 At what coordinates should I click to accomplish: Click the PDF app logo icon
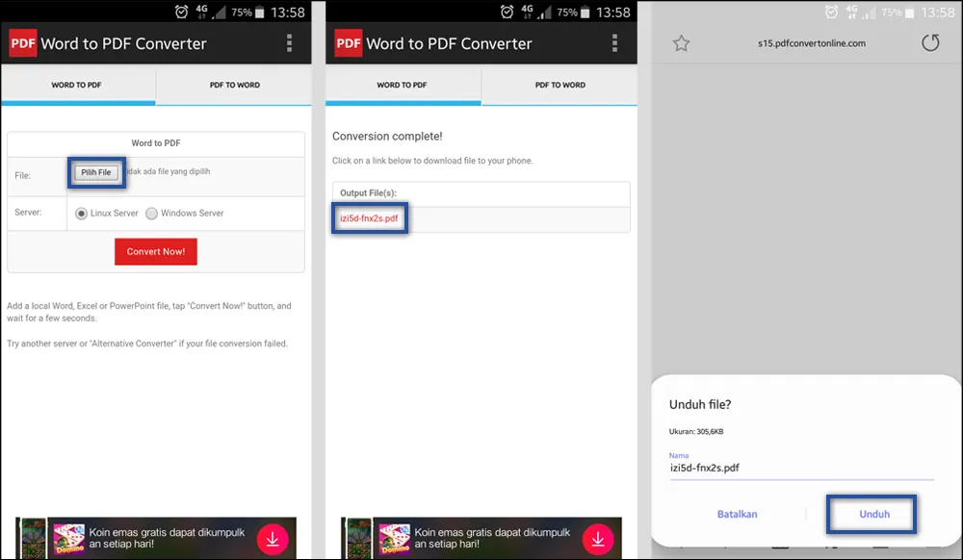point(21,43)
